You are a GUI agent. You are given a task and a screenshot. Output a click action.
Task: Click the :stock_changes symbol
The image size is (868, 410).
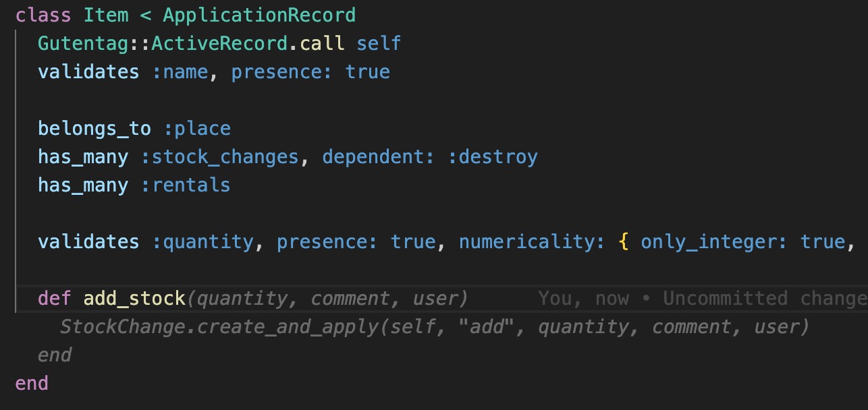tap(219, 157)
